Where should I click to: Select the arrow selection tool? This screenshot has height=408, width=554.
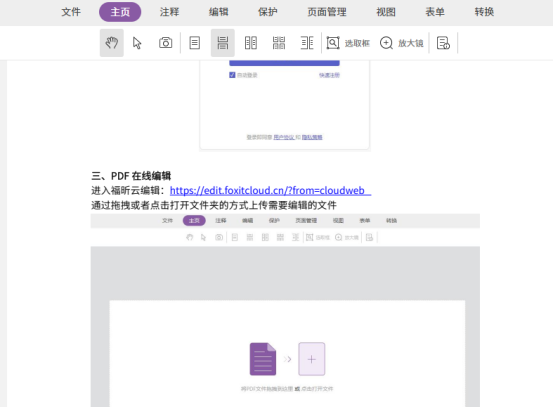[x=137, y=43]
